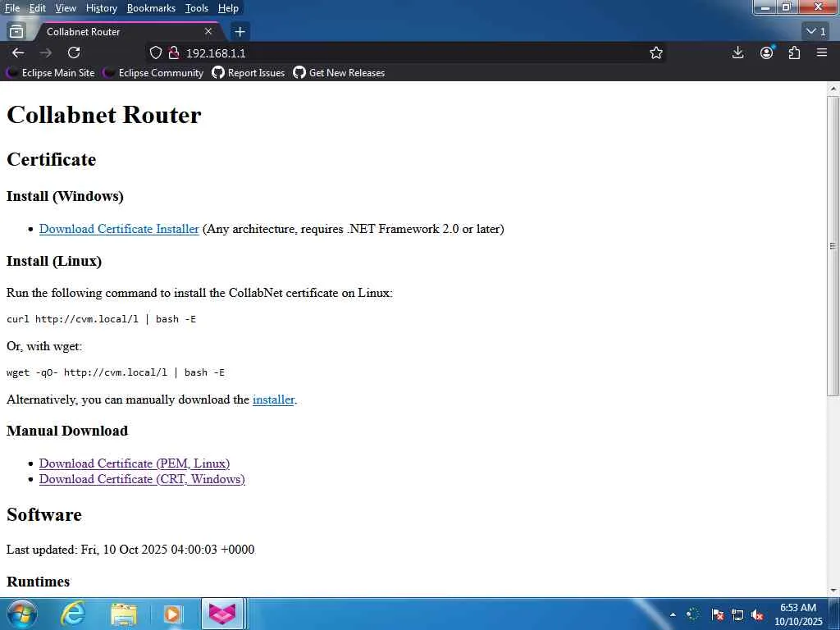Reload the current page
Viewport: 840px width, 630px height.
(x=74, y=52)
